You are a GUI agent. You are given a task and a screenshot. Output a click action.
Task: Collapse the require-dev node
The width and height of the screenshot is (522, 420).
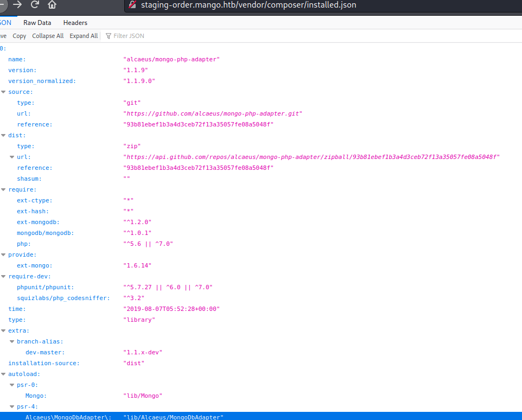click(x=4, y=276)
